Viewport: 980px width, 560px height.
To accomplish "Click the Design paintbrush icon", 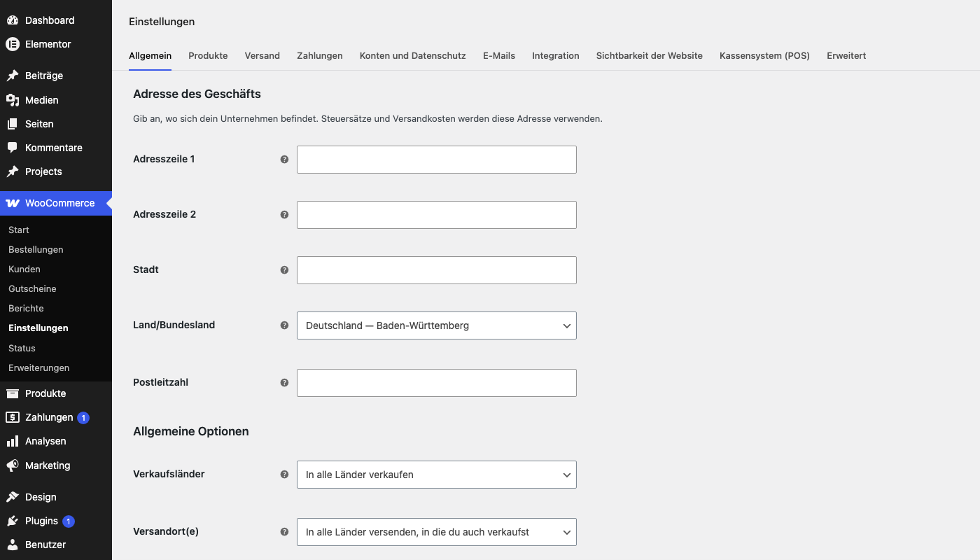I will 13,497.
